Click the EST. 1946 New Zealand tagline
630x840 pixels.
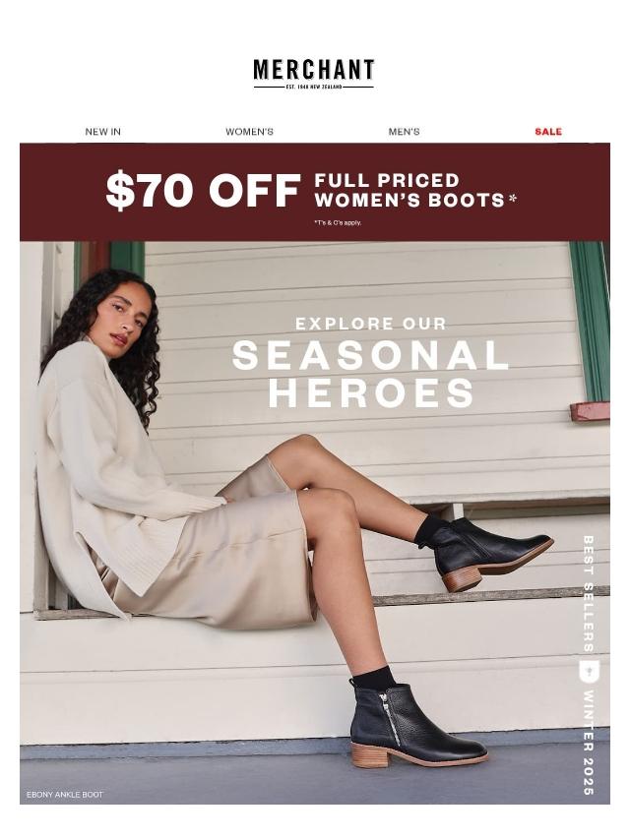tap(314, 87)
